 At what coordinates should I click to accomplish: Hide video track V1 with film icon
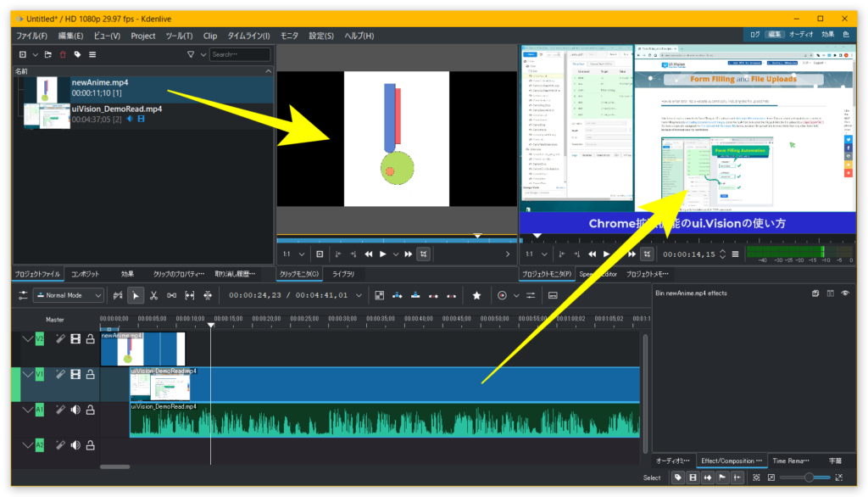point(75,374)
